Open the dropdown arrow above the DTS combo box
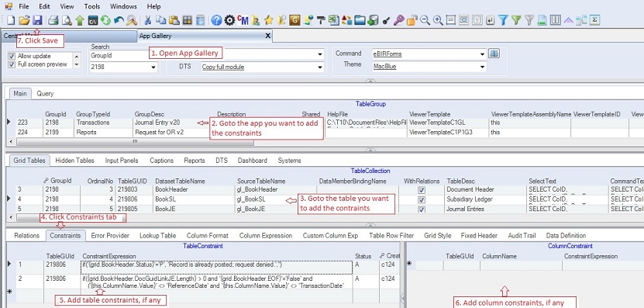This screenshot has width=644, height=308. pos(320,54)
